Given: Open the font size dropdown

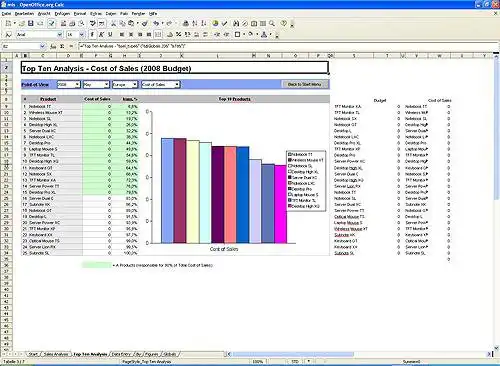Looking at the screenshot, I should 82,34.
